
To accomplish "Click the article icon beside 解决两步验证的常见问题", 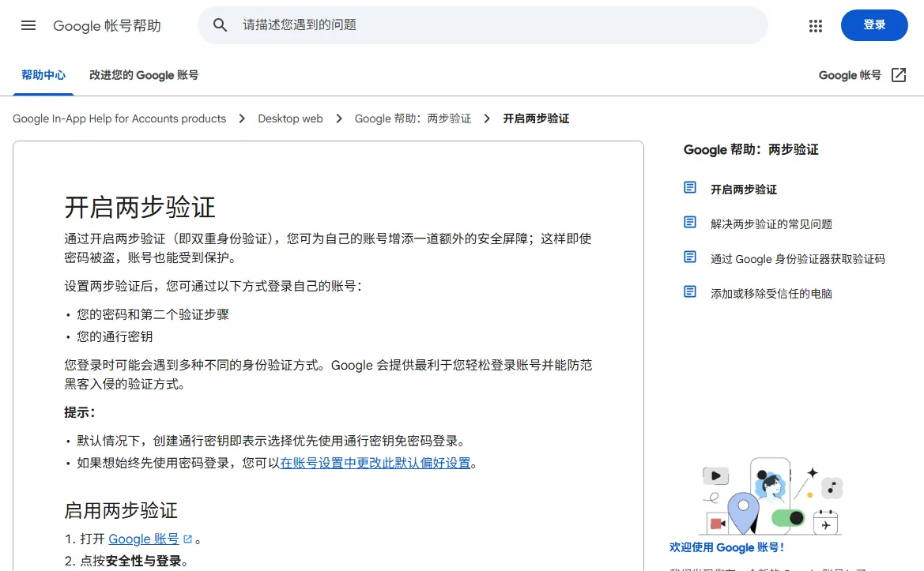I will [x=690, y=223].
